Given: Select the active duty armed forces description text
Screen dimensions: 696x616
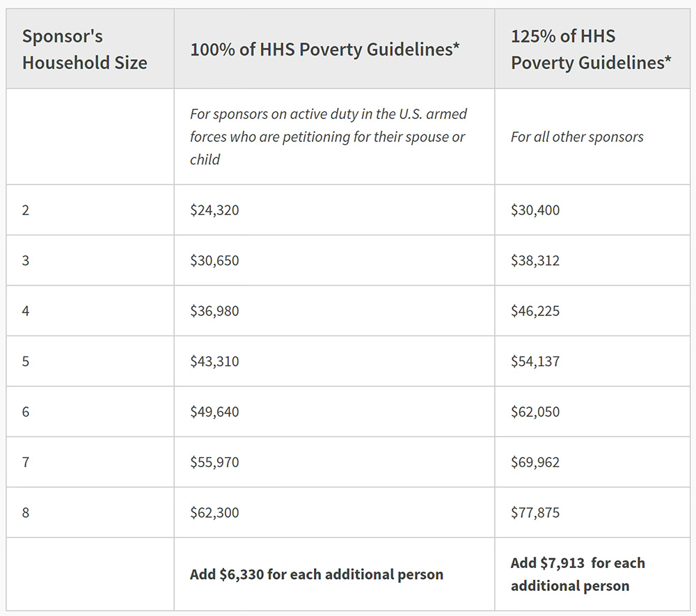Looking at the screenshot, I should 328,136.
